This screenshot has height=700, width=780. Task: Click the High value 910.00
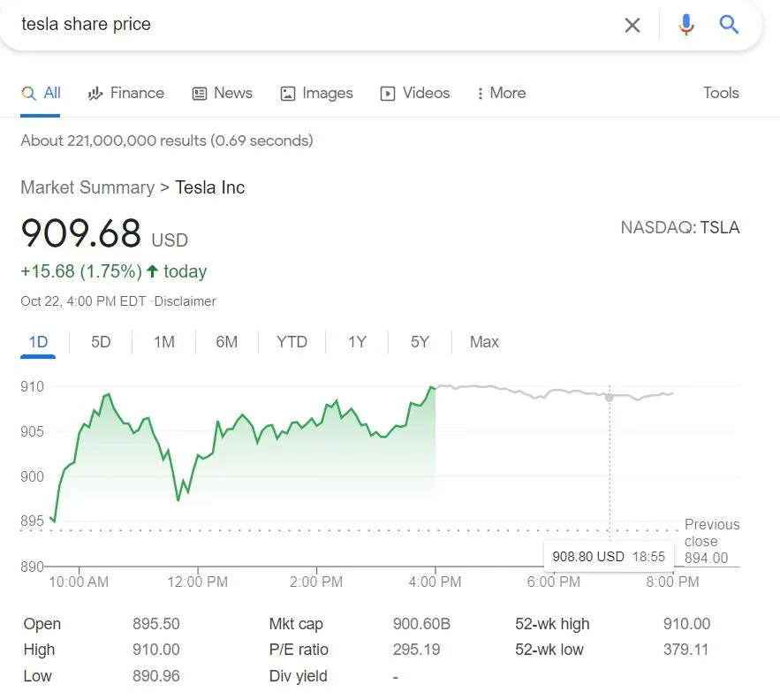click(156, 650)
